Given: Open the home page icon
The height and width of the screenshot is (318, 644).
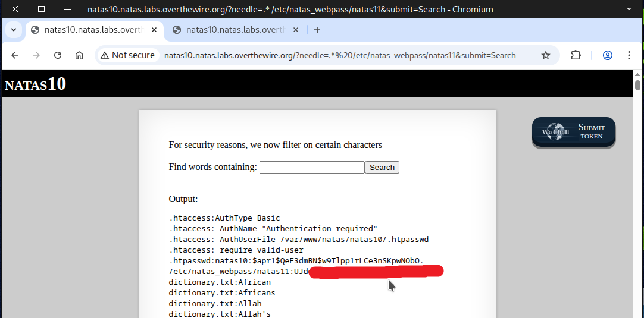Looking at the screenshot, I should point(79,55).
